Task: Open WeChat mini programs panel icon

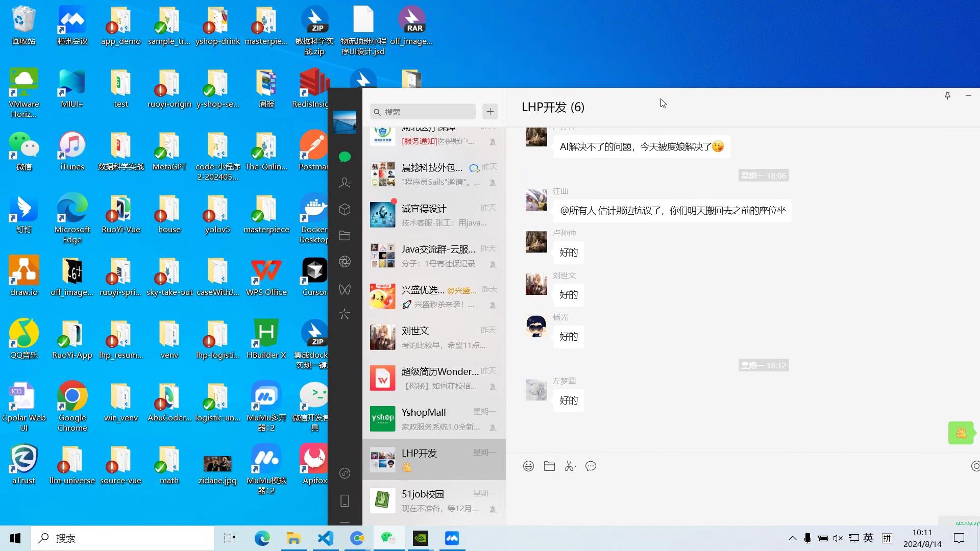Action: pos(345,473)
